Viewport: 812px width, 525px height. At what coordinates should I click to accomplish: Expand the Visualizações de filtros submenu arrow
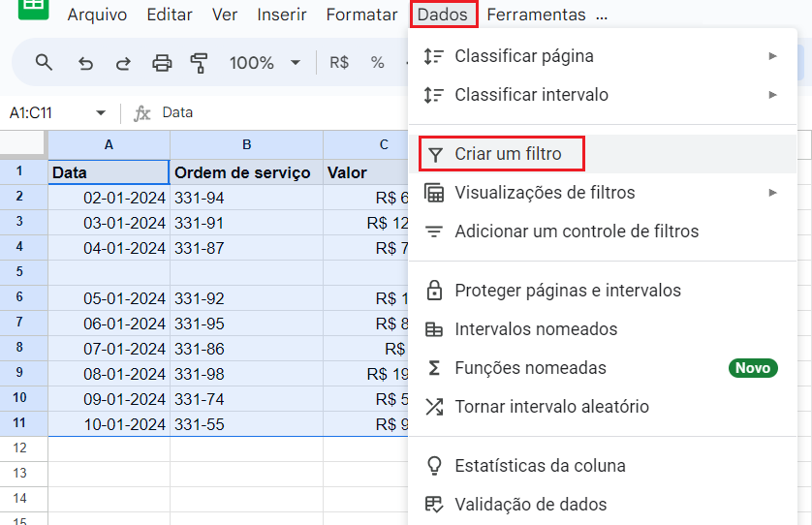[772, 193]
